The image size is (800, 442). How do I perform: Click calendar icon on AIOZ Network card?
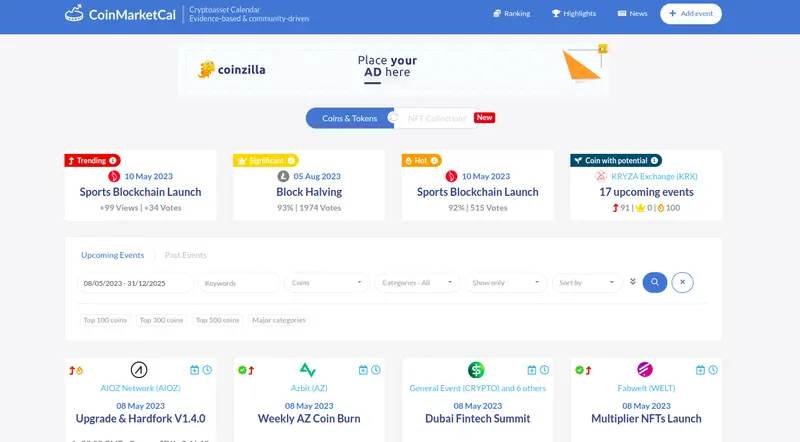(195, 370)
